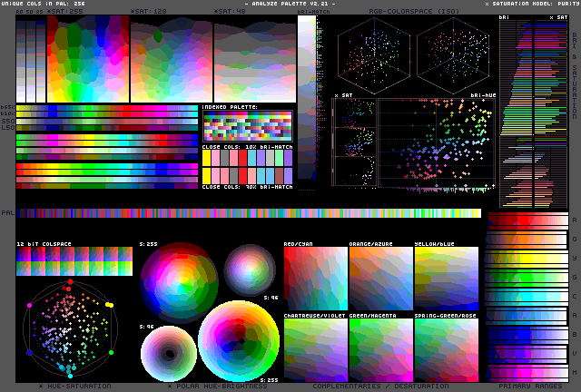Click the Indexed Palette color grid

[x=248, y=126]
